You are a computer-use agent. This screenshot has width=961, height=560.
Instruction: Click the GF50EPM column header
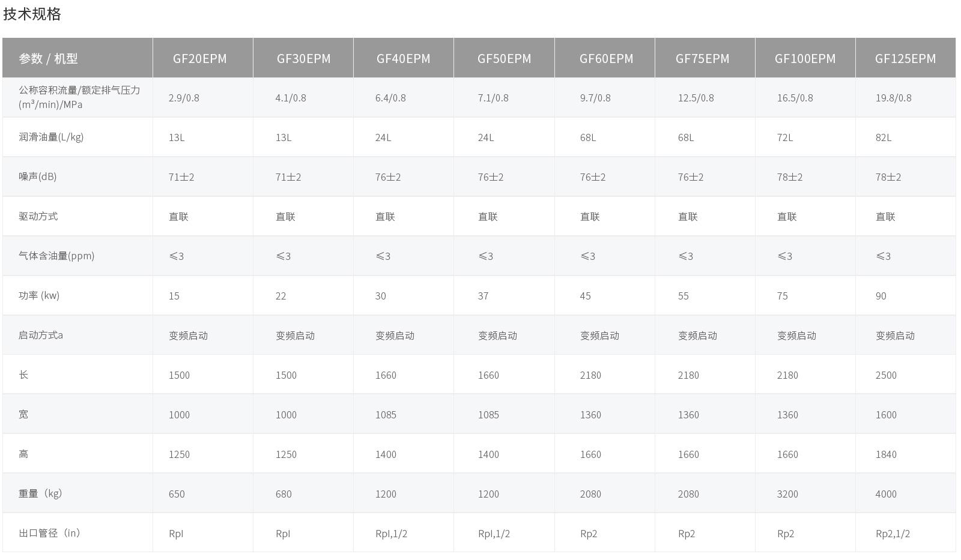click(x=504, y=59)
